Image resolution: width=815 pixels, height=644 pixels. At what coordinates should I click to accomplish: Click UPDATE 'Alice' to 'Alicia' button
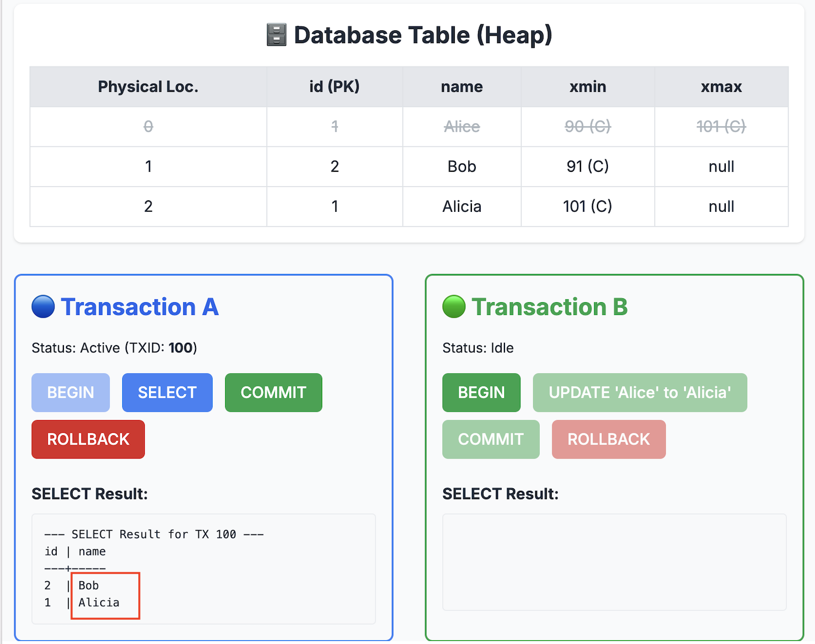(639, 392)
